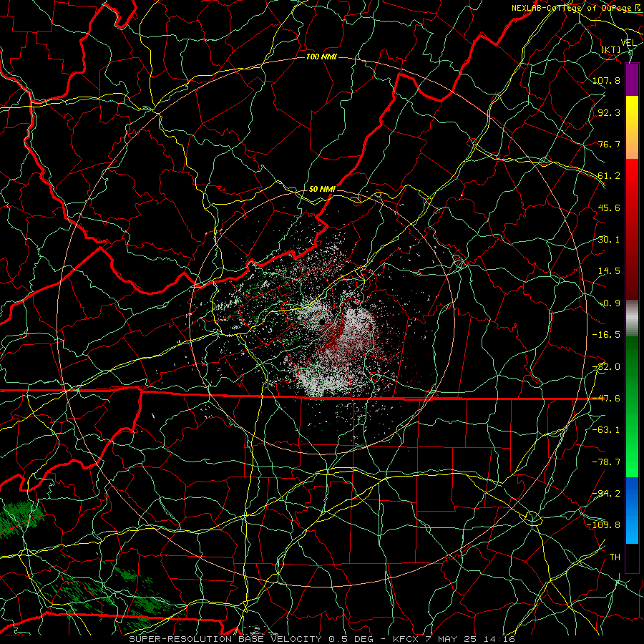Viewport: 644px width, 644px height.
Task: Click the 100 NMI range ring label
Action: [x=321, y=57]
